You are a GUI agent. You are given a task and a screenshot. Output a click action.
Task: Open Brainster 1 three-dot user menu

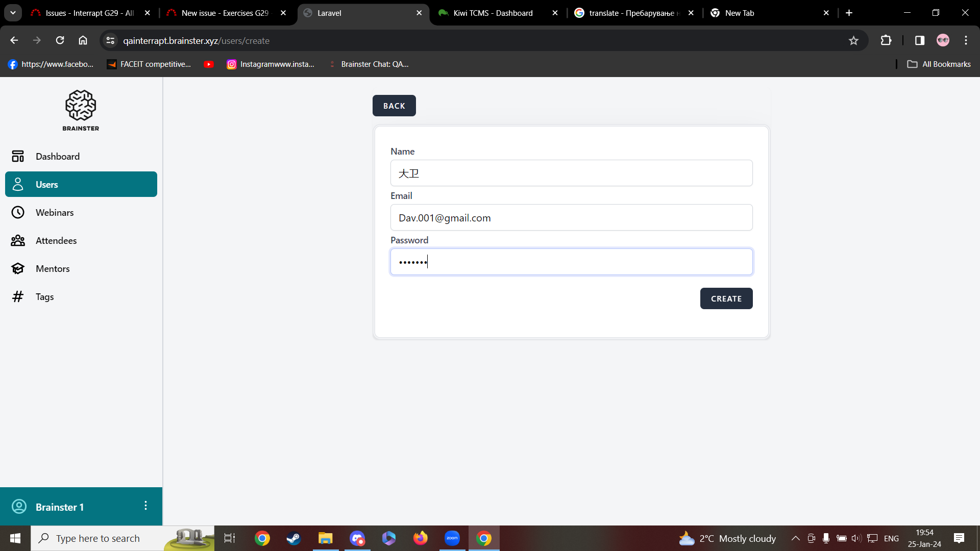click(145, 506)
